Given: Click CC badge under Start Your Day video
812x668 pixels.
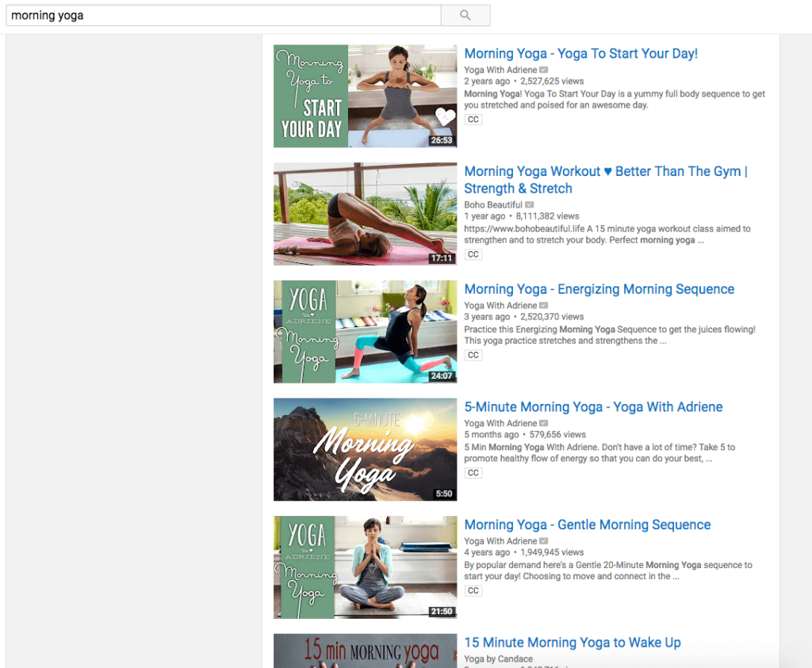Looking at the screenshot, I should pyautogui.click(x=473, y=120).
